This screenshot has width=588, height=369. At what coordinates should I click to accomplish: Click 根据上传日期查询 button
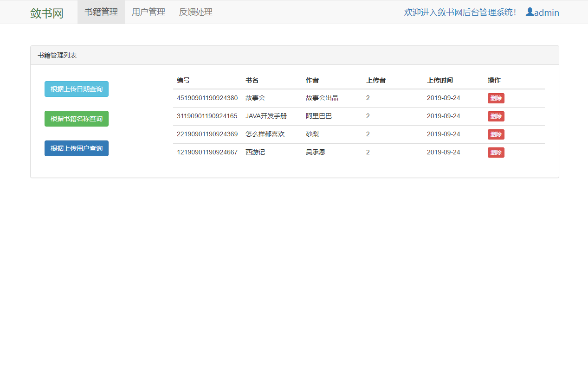pos(76,89)
